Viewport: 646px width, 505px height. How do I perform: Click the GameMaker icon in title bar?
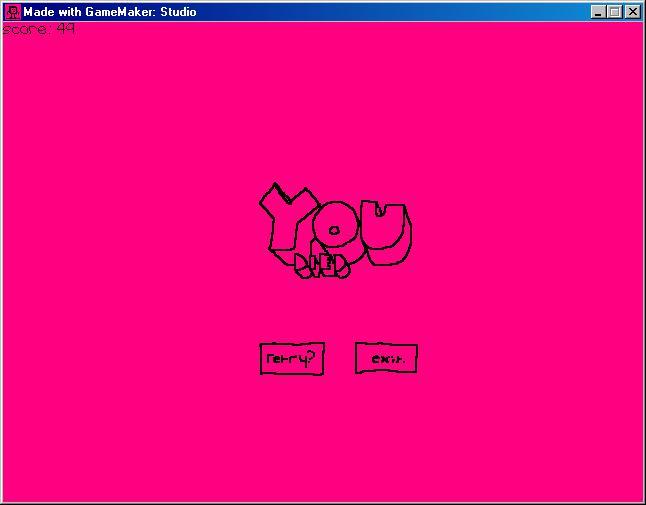13,12
